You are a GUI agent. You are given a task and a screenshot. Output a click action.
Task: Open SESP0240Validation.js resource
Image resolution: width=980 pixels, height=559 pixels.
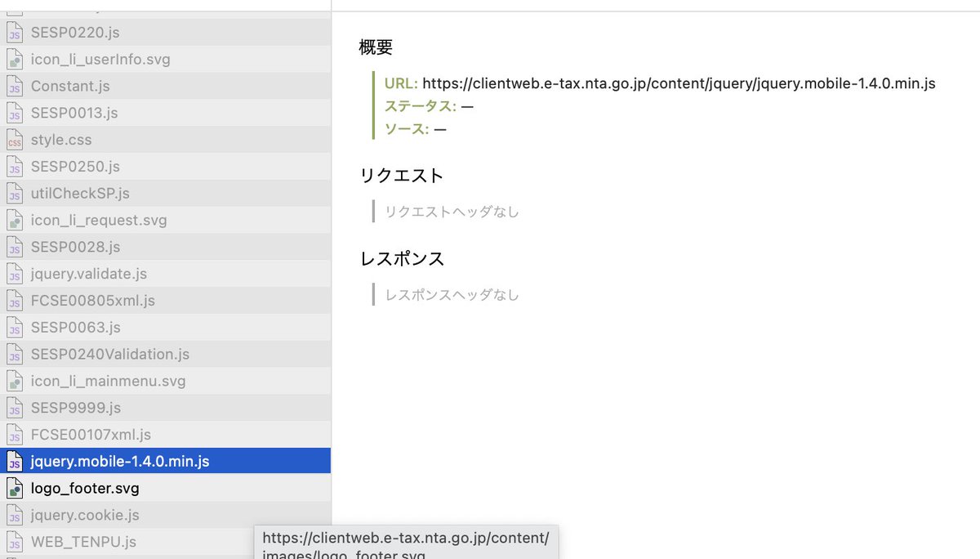165,355
